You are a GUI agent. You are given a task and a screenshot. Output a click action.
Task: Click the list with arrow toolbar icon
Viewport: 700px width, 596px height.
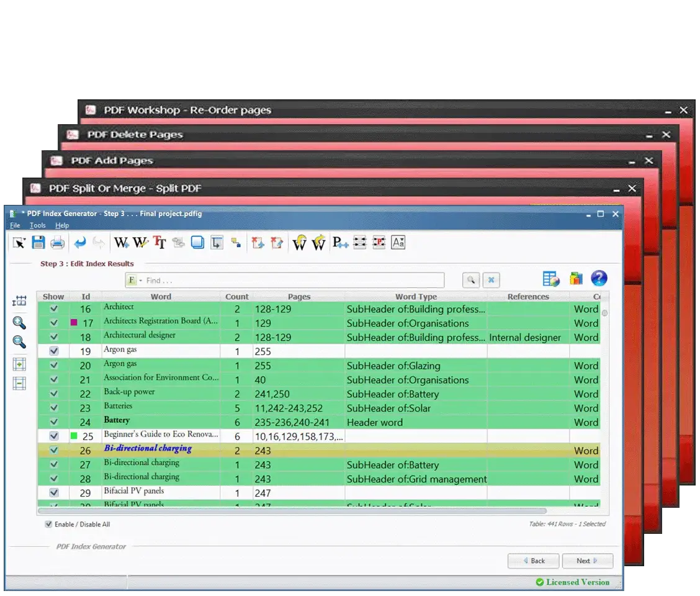[x=217, y=243]
